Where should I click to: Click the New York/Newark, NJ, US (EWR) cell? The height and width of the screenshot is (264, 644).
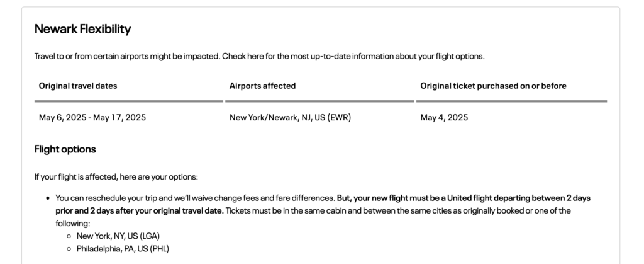click(291, 118)
